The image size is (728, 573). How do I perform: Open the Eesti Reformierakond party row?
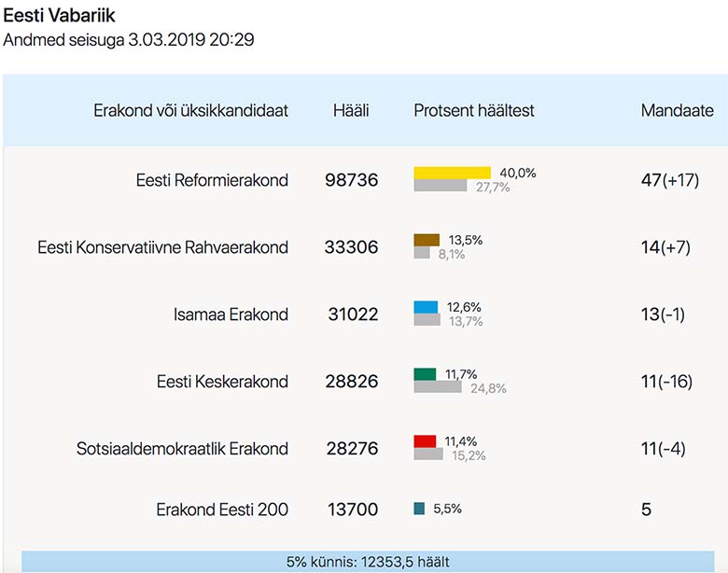click(212, 180)
